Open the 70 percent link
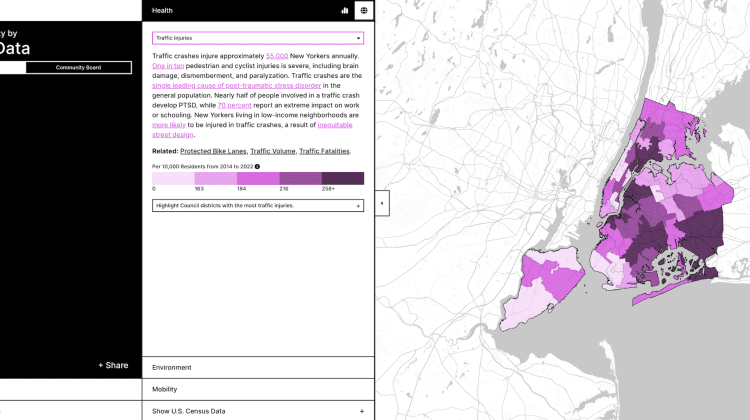 point(234,105)
